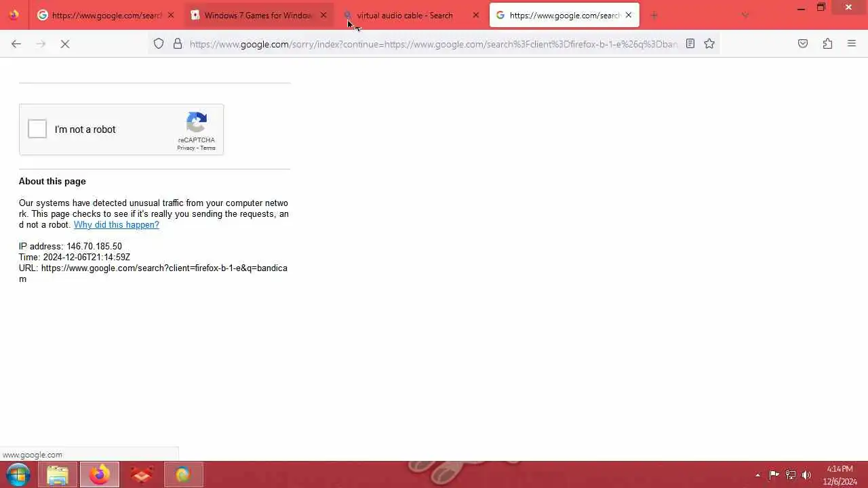Click the IP address 146.70.185.50 text
868x488 pixels.
pyautogui.click(x=71, y=246)
